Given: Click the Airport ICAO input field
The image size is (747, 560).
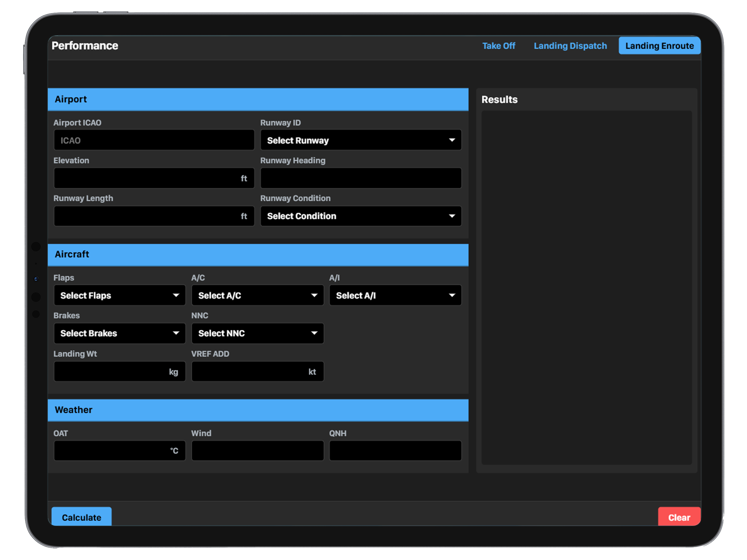Looking at the screenshot, I should click(x=154, y=140).
